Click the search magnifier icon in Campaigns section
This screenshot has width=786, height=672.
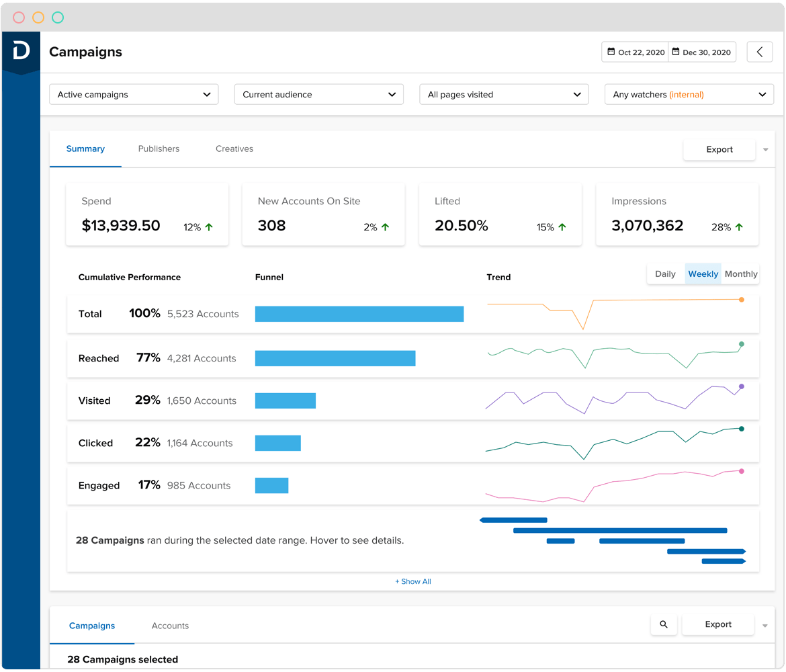664,624
